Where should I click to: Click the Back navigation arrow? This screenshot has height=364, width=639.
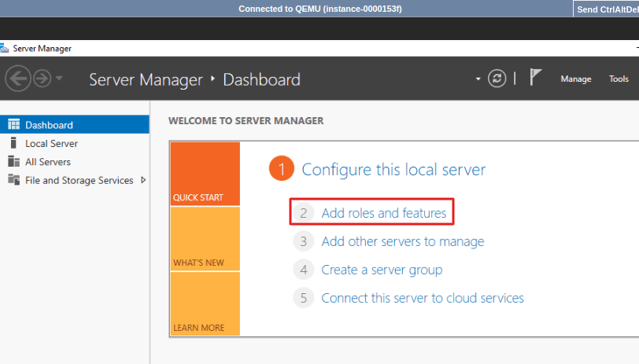tap(18, 78)
